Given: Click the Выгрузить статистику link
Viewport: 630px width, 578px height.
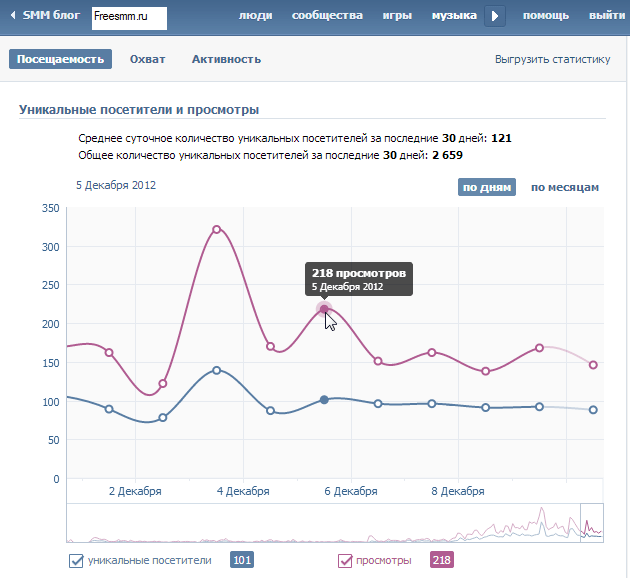Looking at the screenshot, I should (552, 59).
